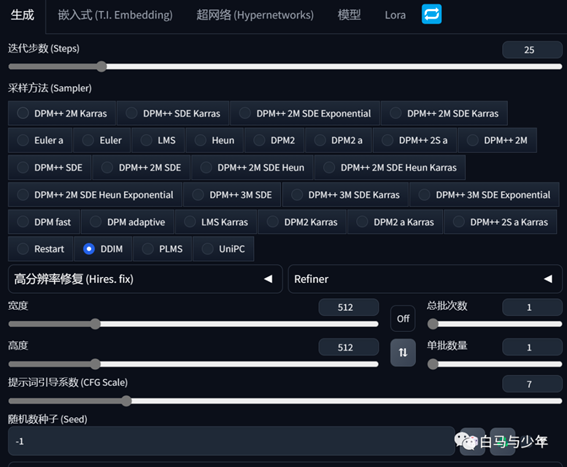Select DPM++ 3M SDE Exponential sampler
This screenshot has height=467, width=567.
coord(485,195)
